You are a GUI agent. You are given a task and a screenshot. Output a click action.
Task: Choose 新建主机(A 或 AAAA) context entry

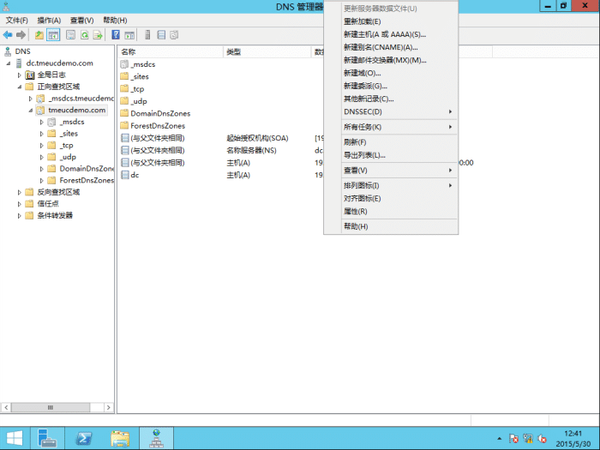(391, 34)
